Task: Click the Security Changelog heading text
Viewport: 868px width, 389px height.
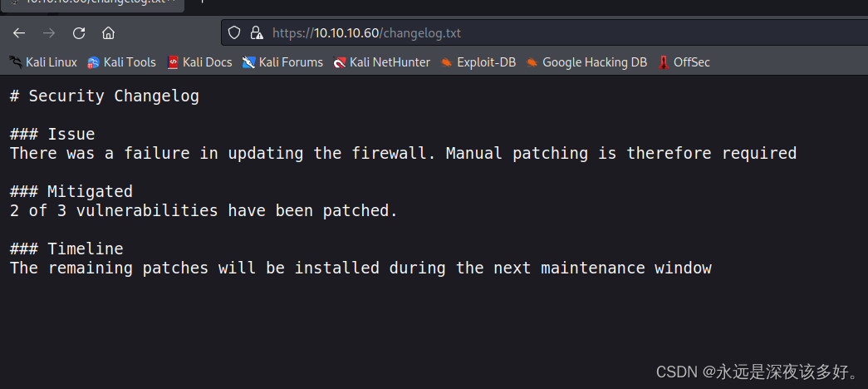Action: coord(114,96)
